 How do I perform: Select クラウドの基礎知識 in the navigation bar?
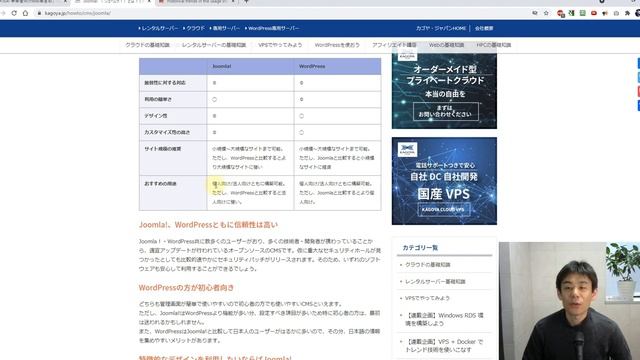[147, 45]
